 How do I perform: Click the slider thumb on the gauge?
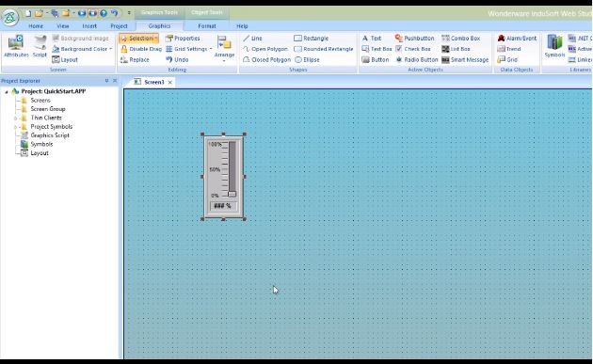click(x=232, y=194)
